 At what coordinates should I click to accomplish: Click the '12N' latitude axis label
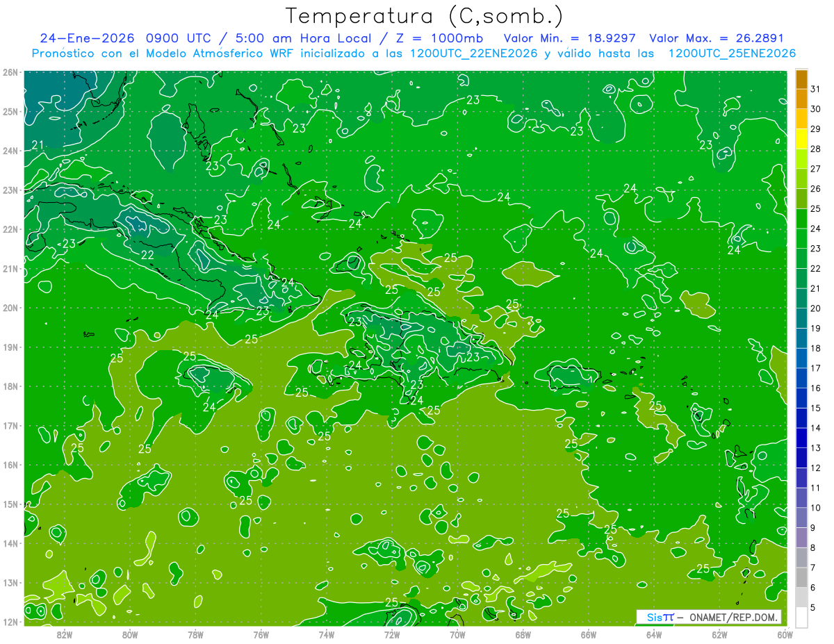(x=10, y=622)
